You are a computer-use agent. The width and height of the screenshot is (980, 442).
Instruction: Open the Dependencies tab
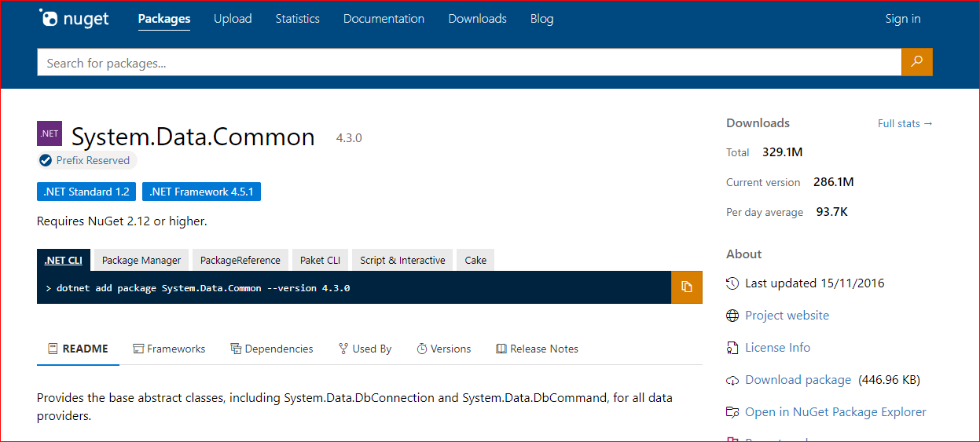pyautogui.click(x=271, y=349)
